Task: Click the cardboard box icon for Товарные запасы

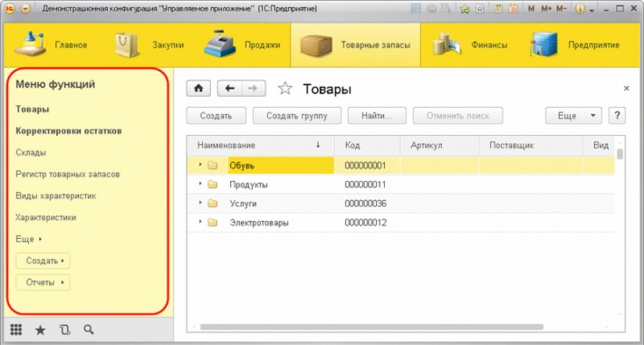Action: [x=316, y=45]
